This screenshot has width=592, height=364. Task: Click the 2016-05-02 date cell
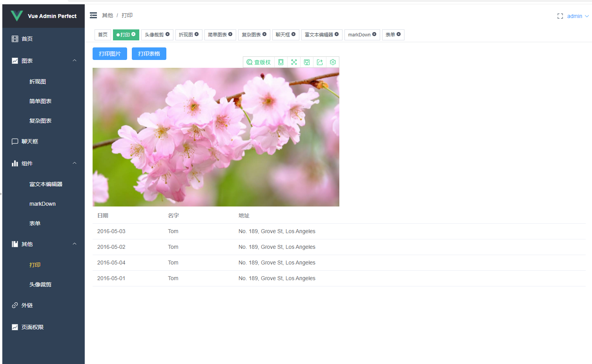point(111,247)
